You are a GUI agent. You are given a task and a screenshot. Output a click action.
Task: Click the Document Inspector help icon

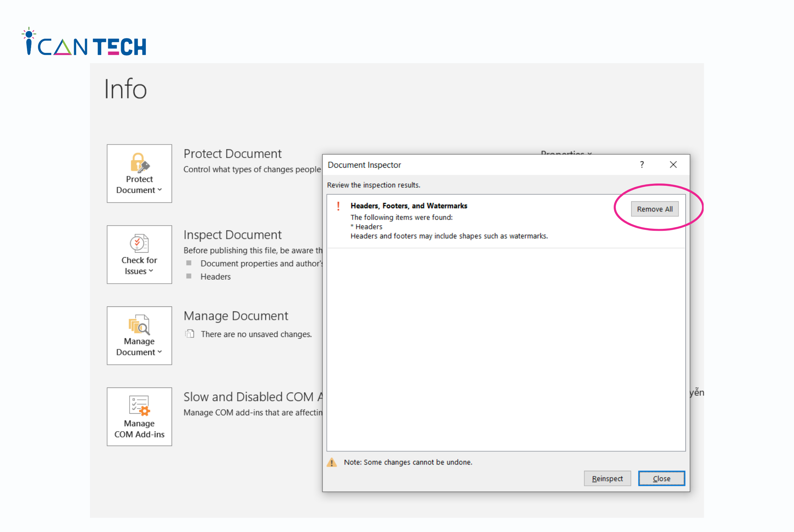pos(642,165)
